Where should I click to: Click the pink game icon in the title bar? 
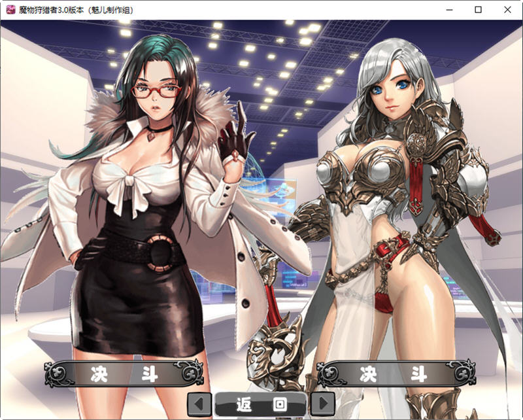[9, 10]
